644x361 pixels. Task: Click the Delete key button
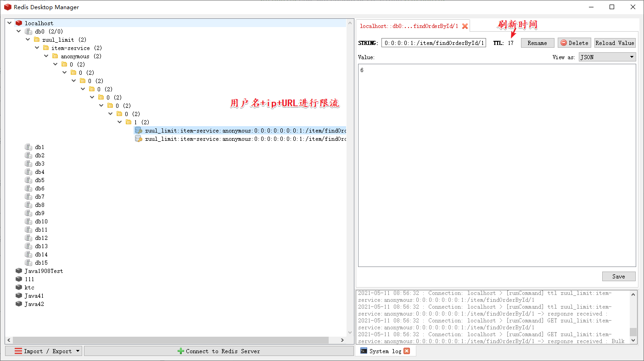[575, 43]
